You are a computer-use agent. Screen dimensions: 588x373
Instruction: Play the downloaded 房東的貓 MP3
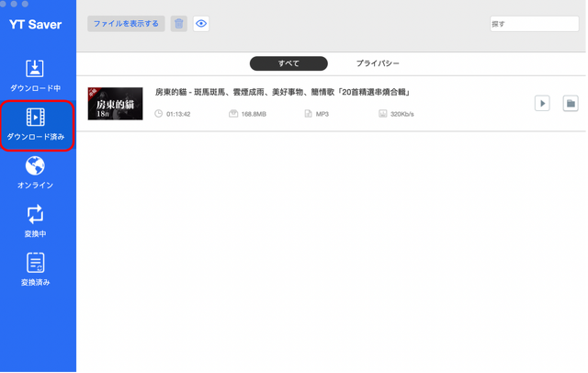tap(543, 104)
